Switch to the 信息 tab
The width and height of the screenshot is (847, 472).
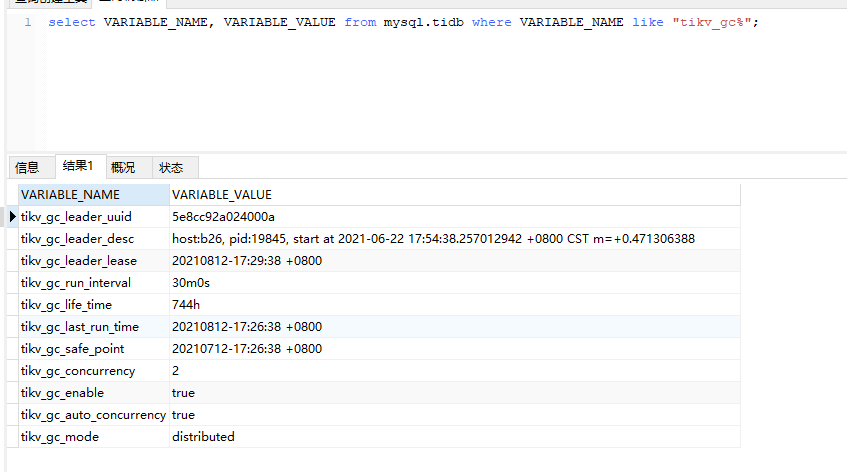(x=27, y=167)
